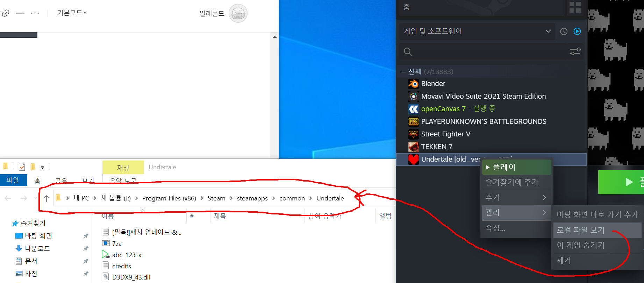Choose 즐겨찾기에 추가 in the context menu
The width and height of the screenshot is (644, 283).
516,182
